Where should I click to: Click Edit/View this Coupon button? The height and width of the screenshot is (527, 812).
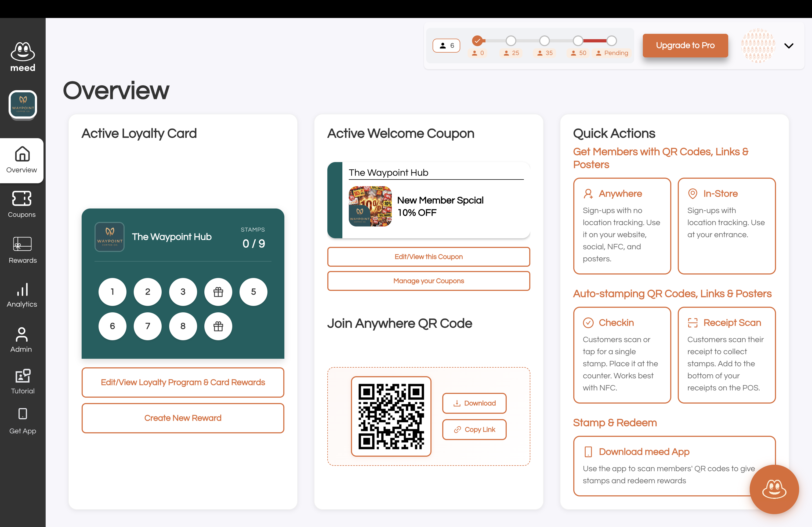click(x=429, y=257)
